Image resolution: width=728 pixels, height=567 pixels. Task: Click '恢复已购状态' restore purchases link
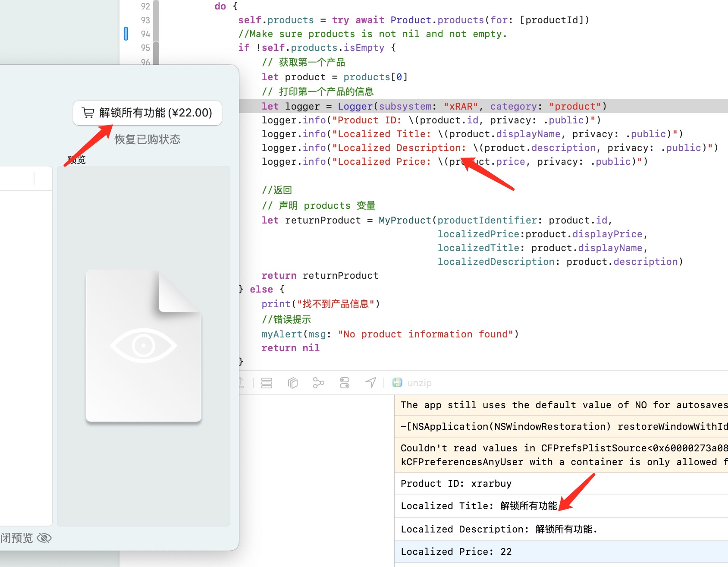coord(147,139)
